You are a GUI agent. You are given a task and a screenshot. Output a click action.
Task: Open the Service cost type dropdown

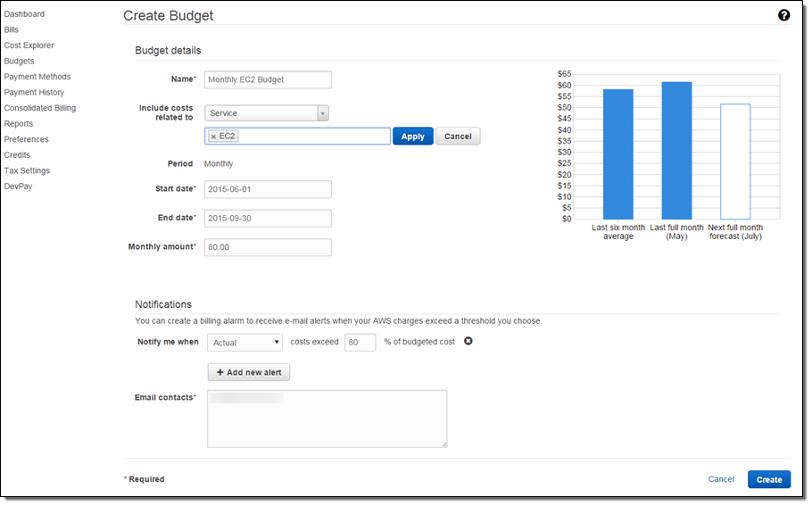click(x=267, y=113)
